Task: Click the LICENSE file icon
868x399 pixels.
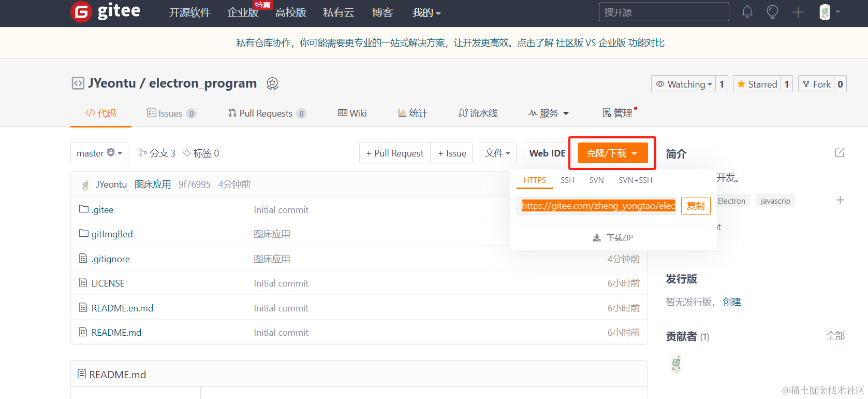Action: point(83,282)
